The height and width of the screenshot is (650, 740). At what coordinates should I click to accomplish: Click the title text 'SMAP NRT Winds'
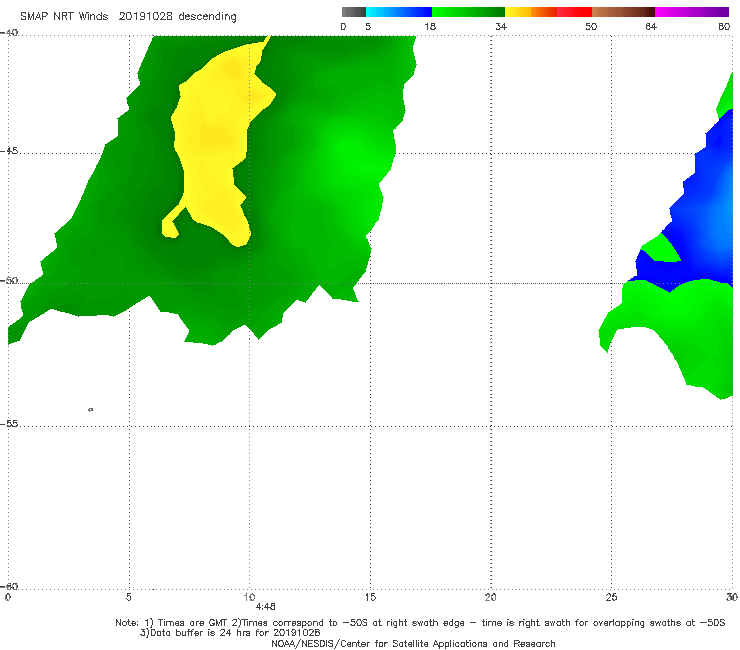(64, 16)
